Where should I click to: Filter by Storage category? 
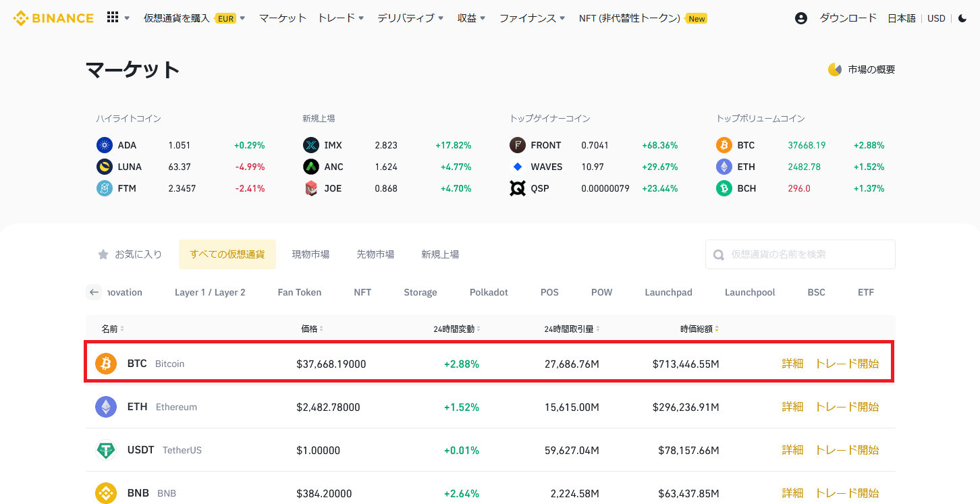(x=420, y=292)
